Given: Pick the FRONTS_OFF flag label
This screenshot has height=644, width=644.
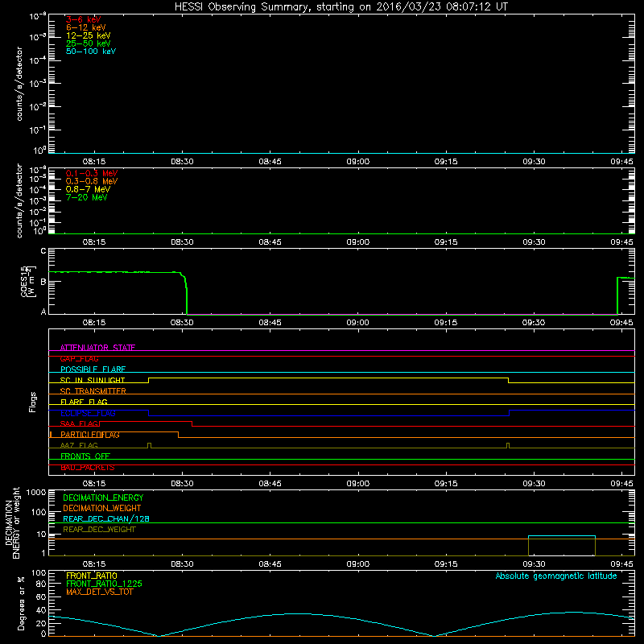Looking at the screenshot, I should pos(85,456).
